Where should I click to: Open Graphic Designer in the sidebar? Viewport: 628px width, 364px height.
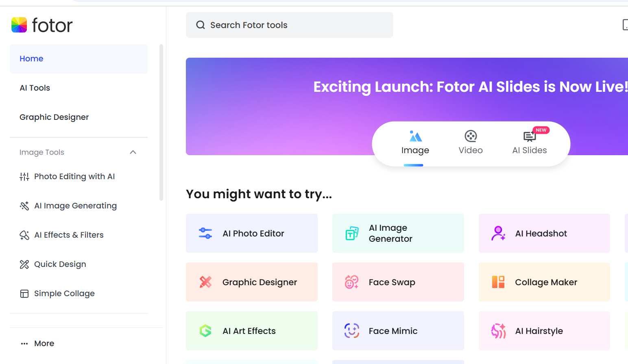pos(78,117)
